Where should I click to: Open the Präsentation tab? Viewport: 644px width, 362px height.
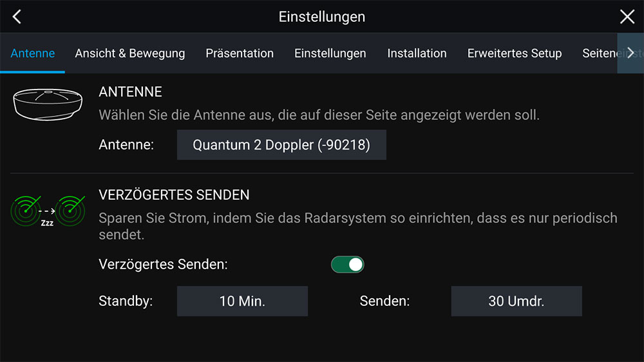tap(240, 53)
